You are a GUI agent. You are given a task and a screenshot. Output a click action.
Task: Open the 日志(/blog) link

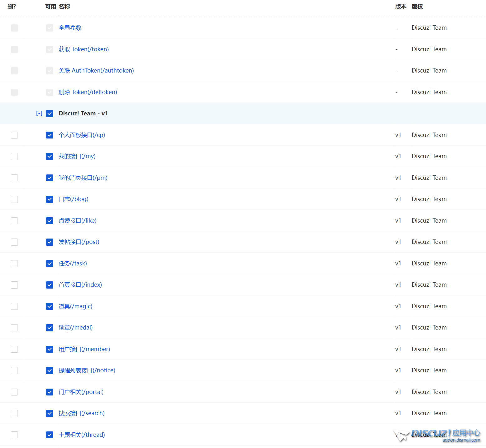(74, 199)
